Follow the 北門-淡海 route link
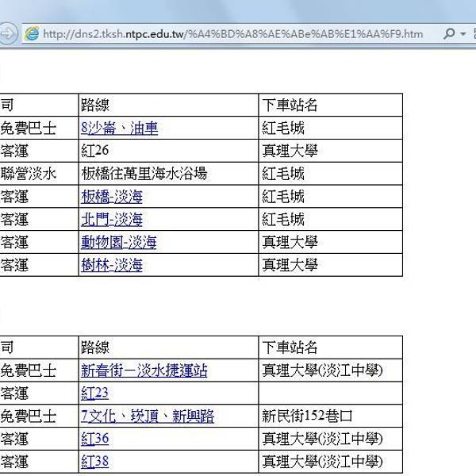Screen dimensions: 476x476 pos(112,220)
